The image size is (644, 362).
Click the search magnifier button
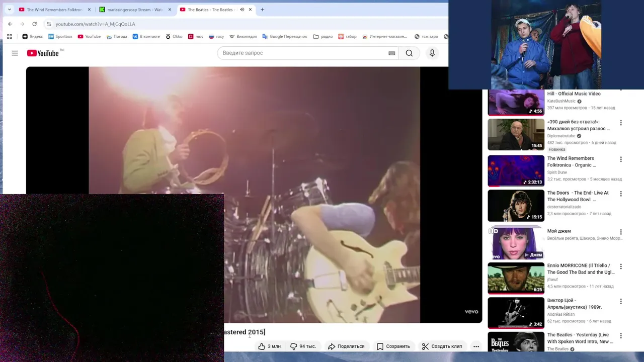pyautogui.click(x=409, y=53)
